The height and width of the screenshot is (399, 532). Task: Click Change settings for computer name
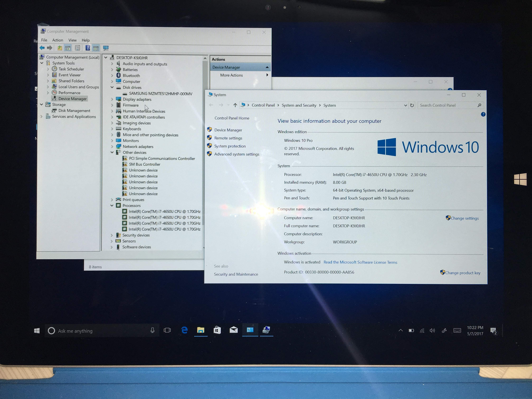[x=464, y=218]
